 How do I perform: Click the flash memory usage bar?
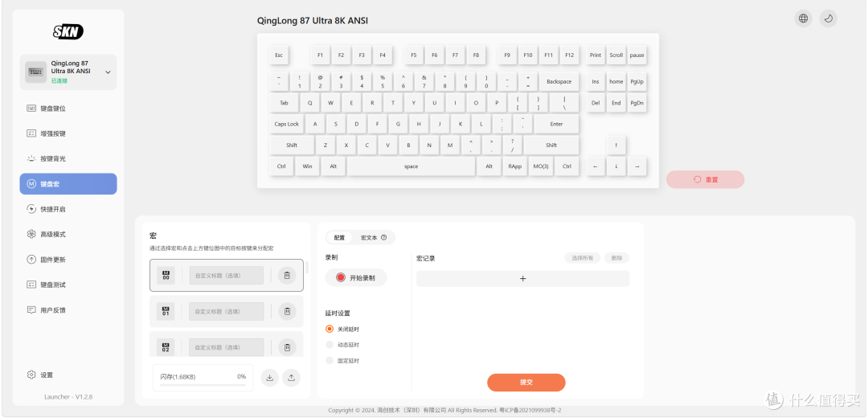click(203, 384)
